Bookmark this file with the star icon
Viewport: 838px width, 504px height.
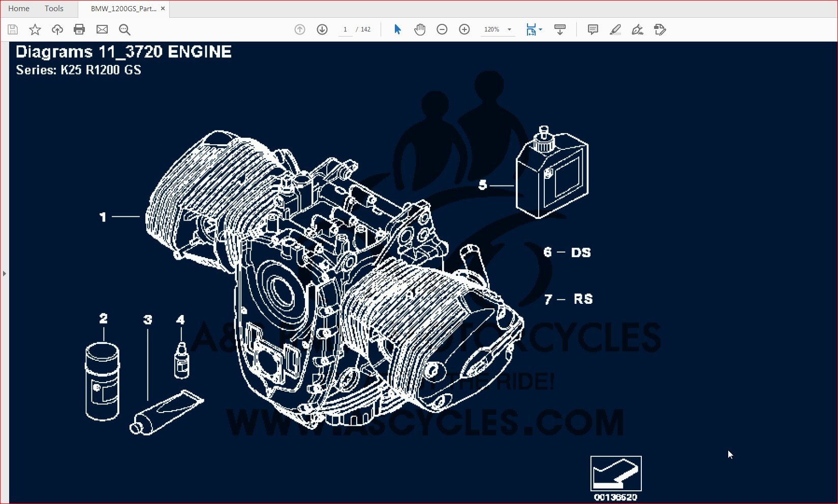tap(35, 29)
